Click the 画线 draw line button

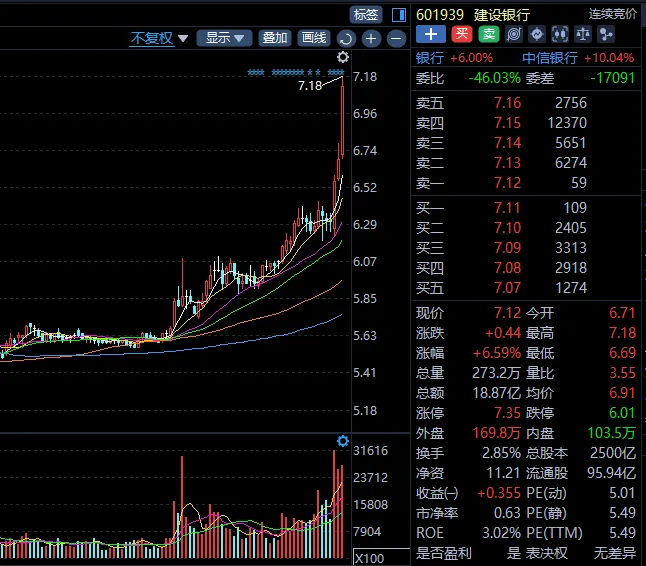pyautogui.click(x=313, y=38)
